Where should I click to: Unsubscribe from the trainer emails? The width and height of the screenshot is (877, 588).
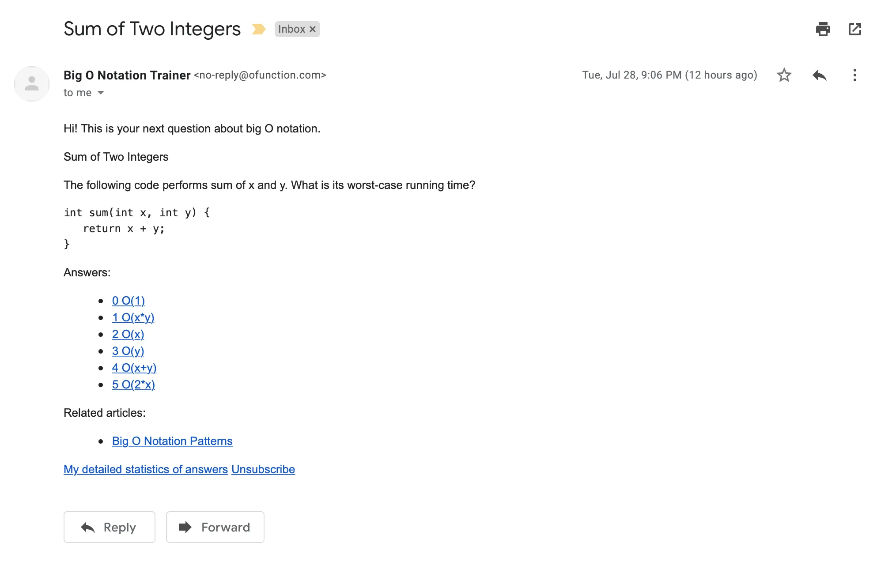263,469
